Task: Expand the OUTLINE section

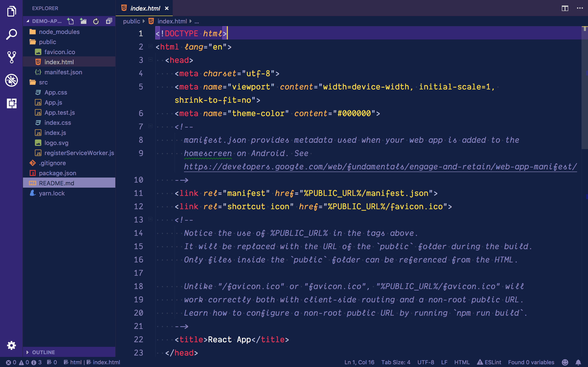Action: [x=43, y=352]
